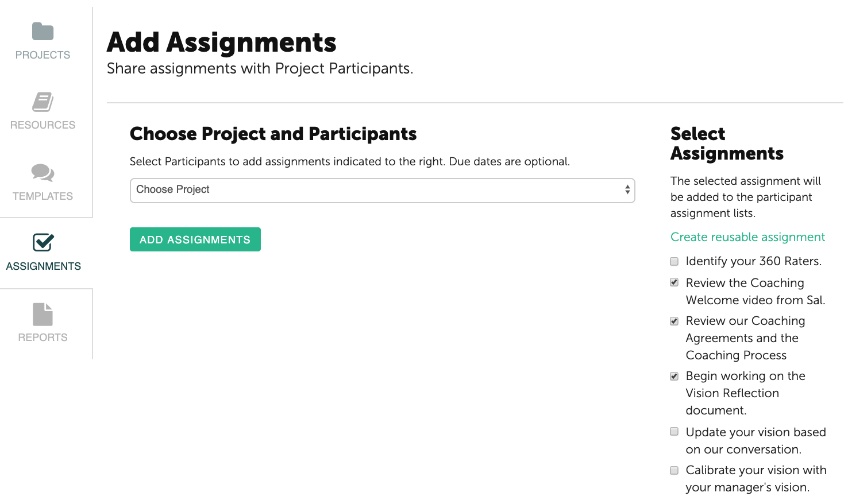Viewport: 848px width, 504px height.
Task: Open the Create reusable assignment link
Action: click(747, 237)
